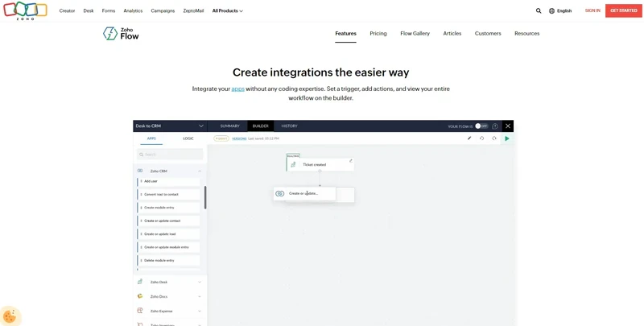Select the Convert lead to contact action
Viewport: 644px width, 326px height.
pyautogui.click(x=169, y=194)
